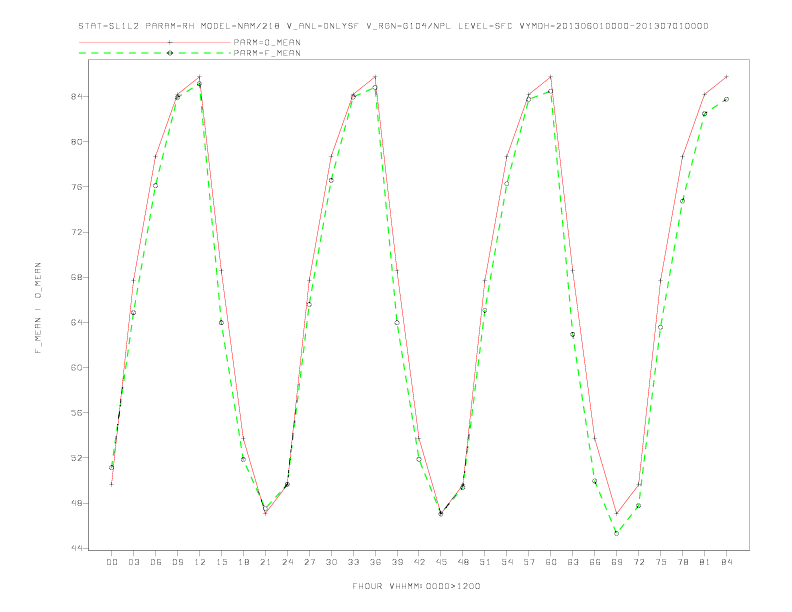Click the red O_MEAN legend line sample
The width and height of the screenshot is (792, 612).
(155, 42)
